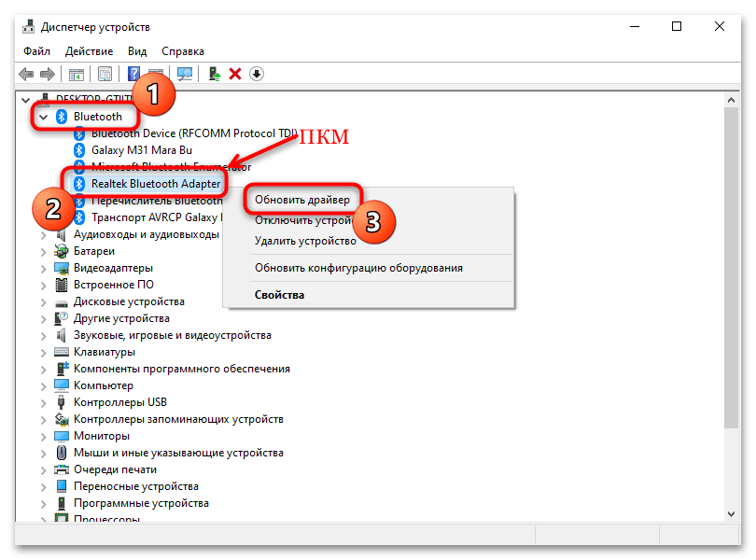Click the Мониторы monitor icon
Viewport: 756px width, 560px height.
(x=62, y=436)
